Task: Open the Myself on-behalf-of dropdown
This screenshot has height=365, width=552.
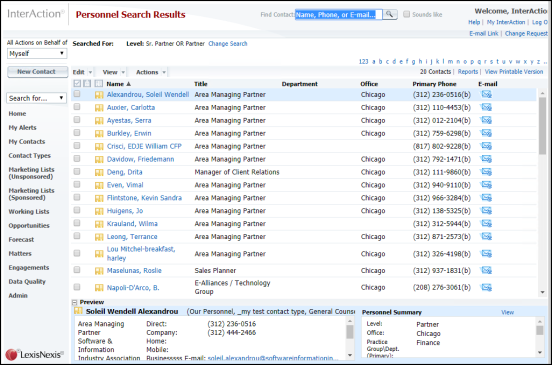Action: tap(37, 54)
